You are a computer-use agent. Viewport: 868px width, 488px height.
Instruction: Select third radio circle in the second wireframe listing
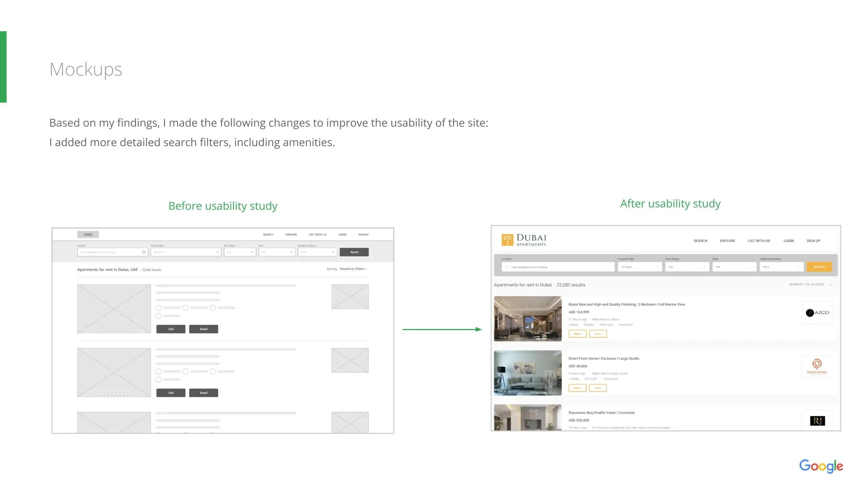(212, 371)
